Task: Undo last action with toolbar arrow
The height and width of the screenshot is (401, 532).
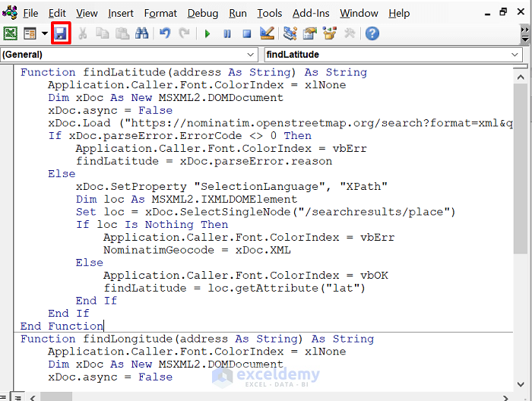Action: (165, 33)
